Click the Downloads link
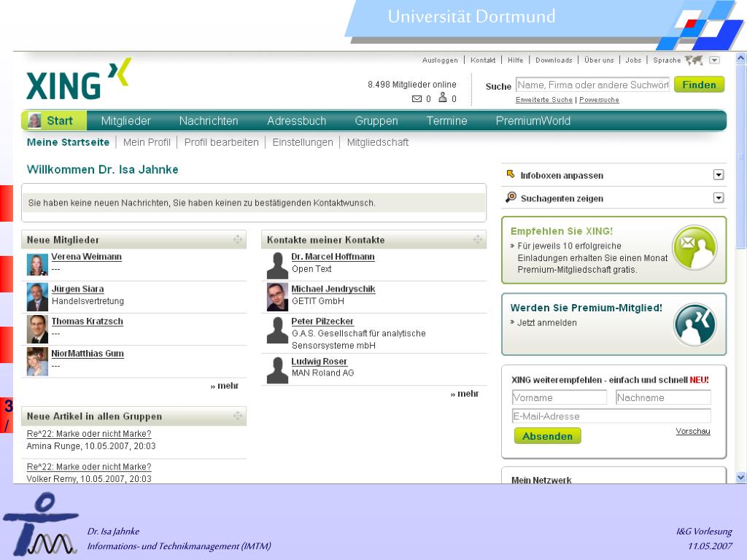This screenshot has width=747, height=560. pos(554,60)
